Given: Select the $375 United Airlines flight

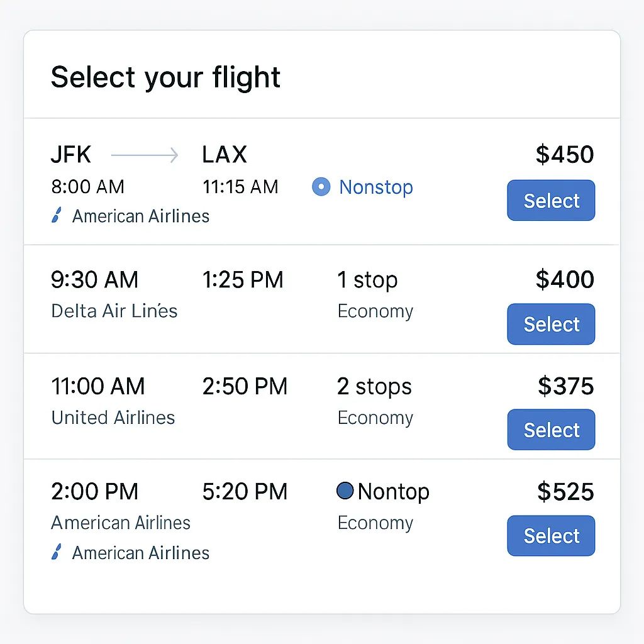Looking at the screenshot, I should click(551, 430).
